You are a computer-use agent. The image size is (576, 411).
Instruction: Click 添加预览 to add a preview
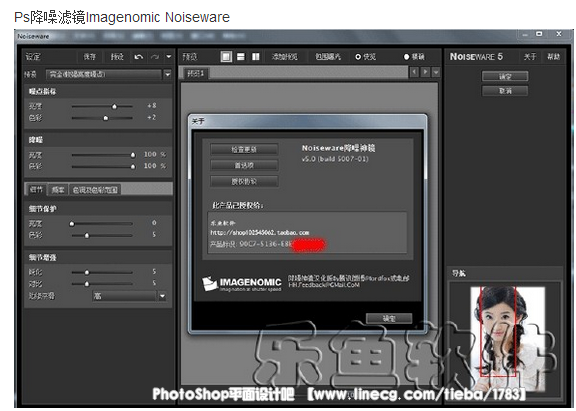(x=284, y=57)
